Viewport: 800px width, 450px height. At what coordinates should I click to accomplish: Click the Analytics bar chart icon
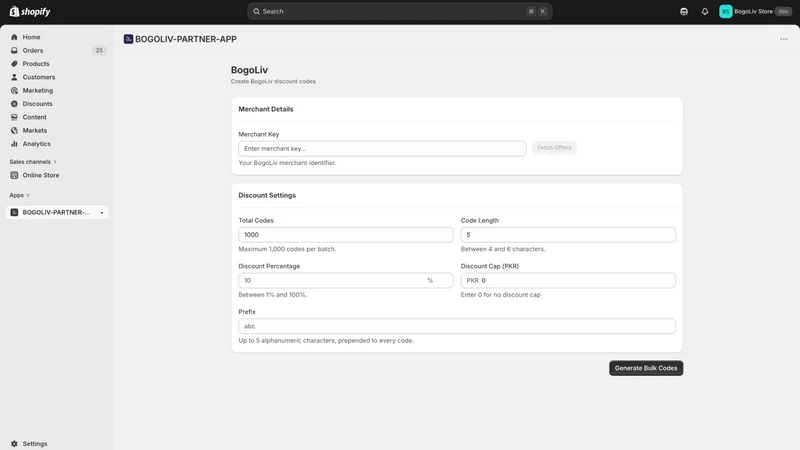pyautogui.click(x=14, y=144)
